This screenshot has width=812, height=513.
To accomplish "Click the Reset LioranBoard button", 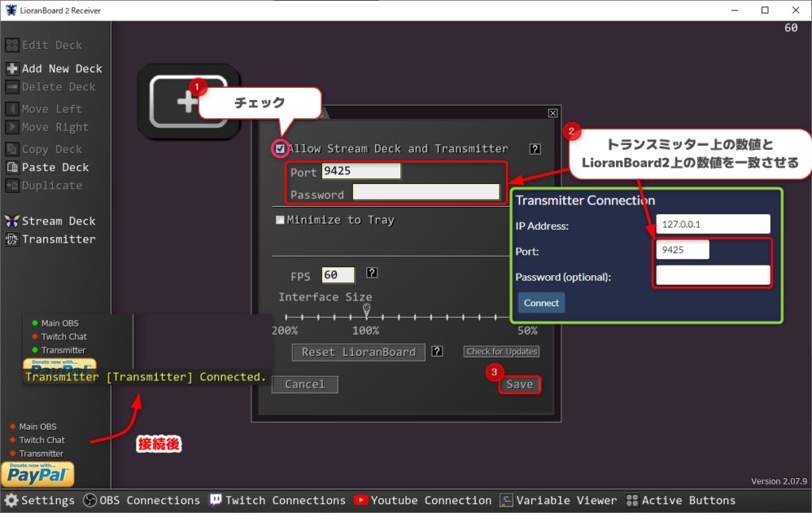I will click(x=358, y=352).
